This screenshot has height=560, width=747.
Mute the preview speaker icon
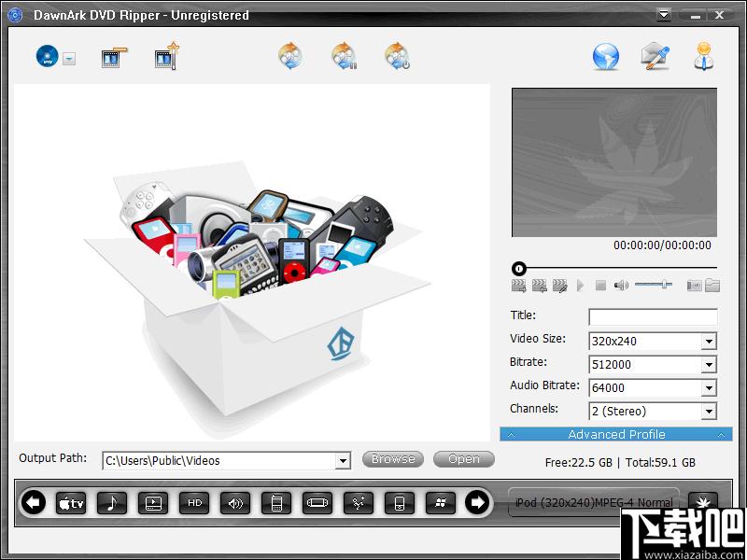(x=621, y=286)
